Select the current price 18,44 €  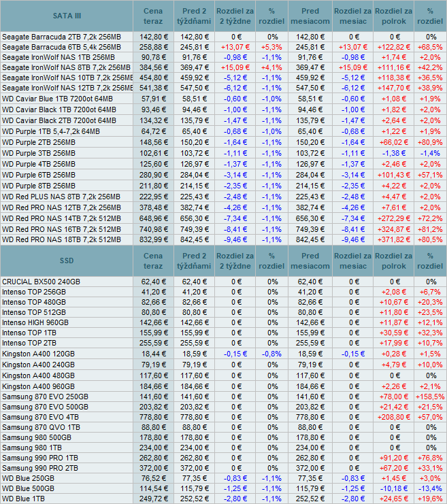click(153, 354)
